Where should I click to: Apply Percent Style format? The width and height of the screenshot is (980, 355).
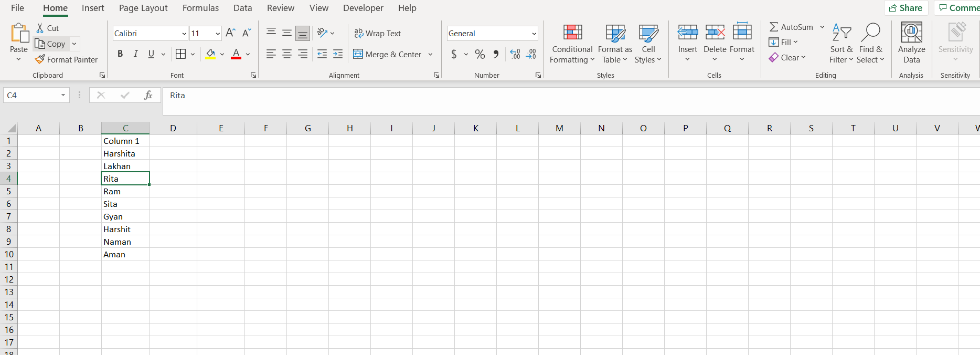[480, 54]
